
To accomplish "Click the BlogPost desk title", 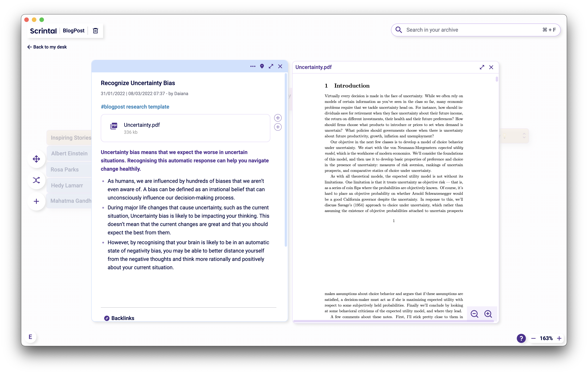I will [73, 31].
